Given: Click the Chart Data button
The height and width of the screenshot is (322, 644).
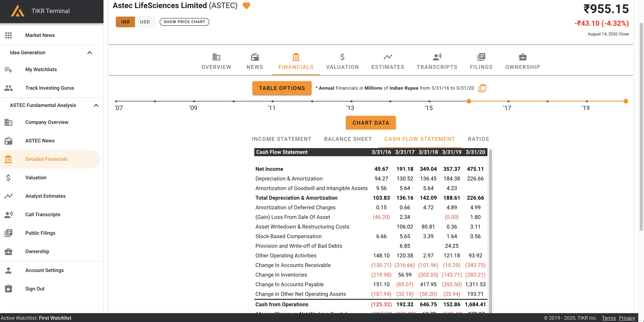Looking at the screenshot, I should pyautogui.click(x=371, y=123).
